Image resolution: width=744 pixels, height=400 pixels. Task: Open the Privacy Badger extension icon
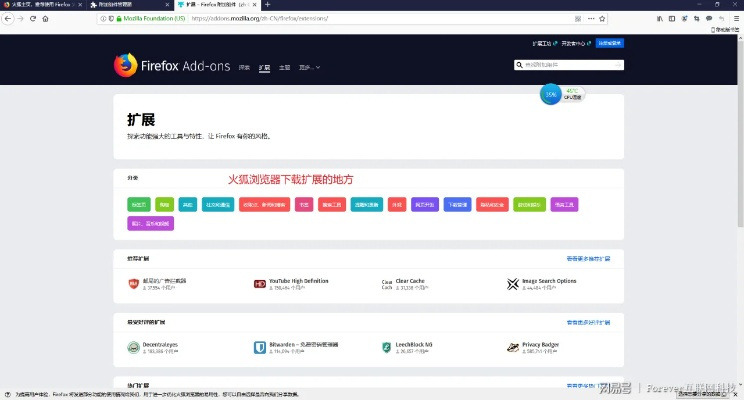pyautogui.click(x=513, y=347)
